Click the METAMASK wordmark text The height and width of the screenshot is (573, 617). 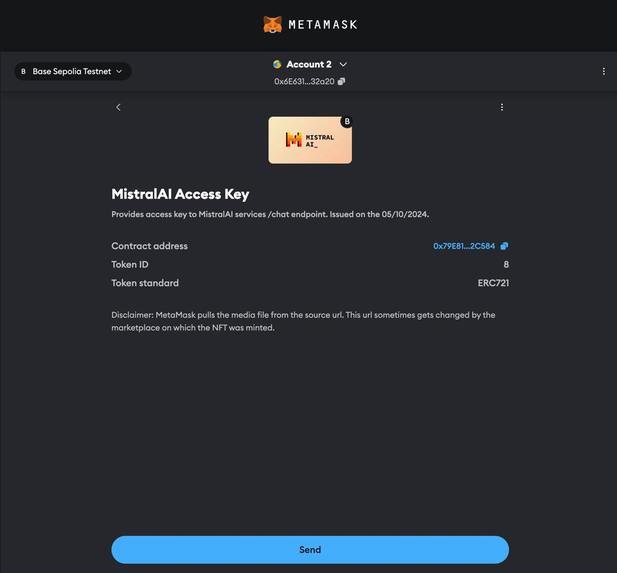click(x=323, y=24)
